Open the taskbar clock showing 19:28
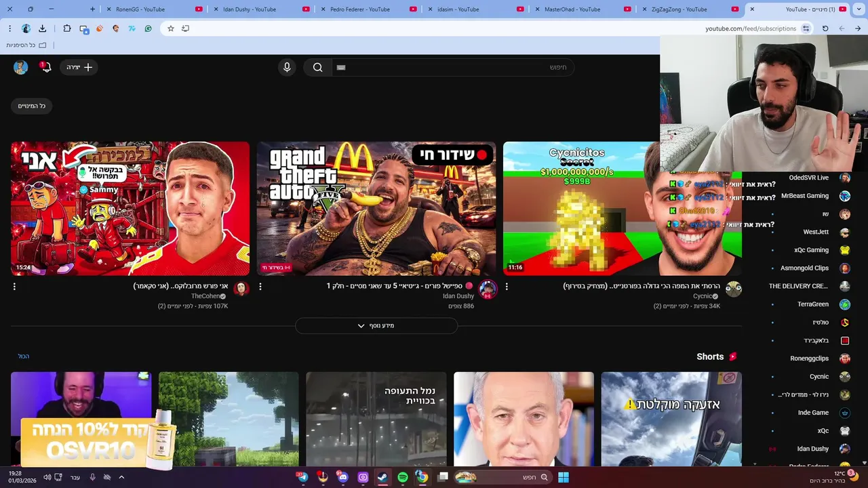868x488 pixels. 22,477
